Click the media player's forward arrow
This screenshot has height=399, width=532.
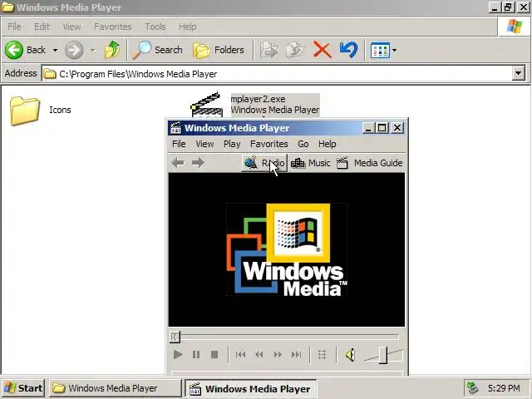point(198,163)
